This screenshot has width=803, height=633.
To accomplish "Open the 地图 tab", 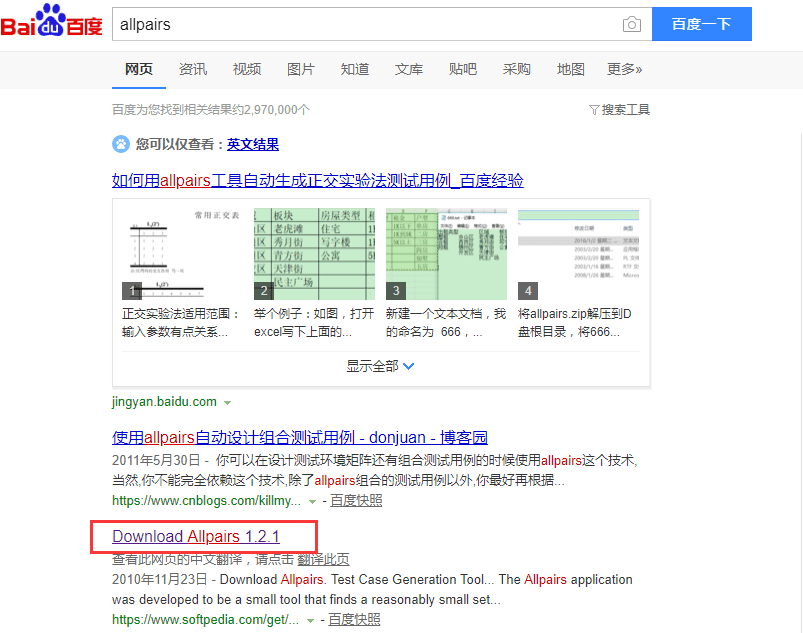I will (x=571, y=69).
